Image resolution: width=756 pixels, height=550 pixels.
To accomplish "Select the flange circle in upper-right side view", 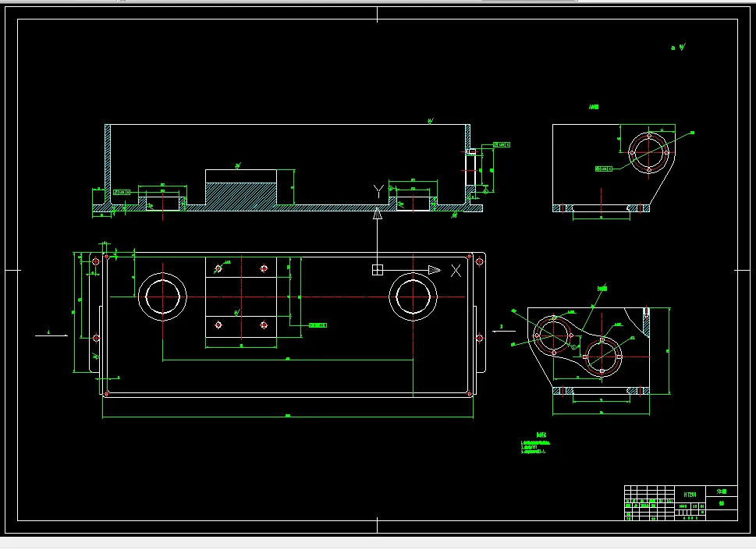I will tap(649, 153).
